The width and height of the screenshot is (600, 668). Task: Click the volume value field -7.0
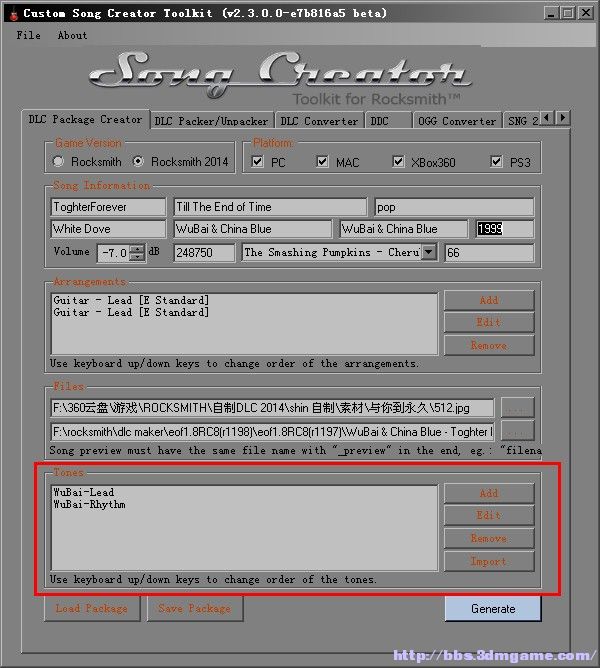click(113, 253)
